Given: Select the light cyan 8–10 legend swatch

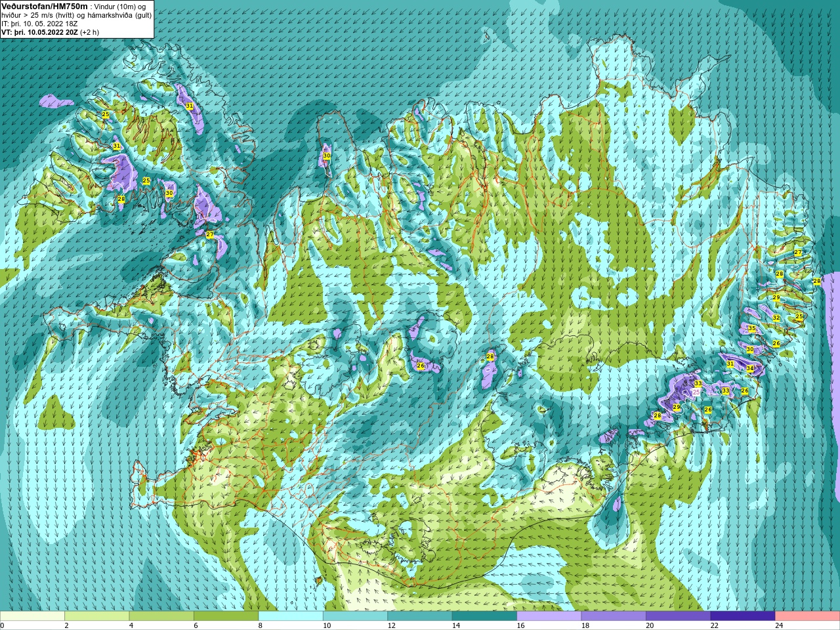Looking at the screenshot, I should click(x=291, y=616).
